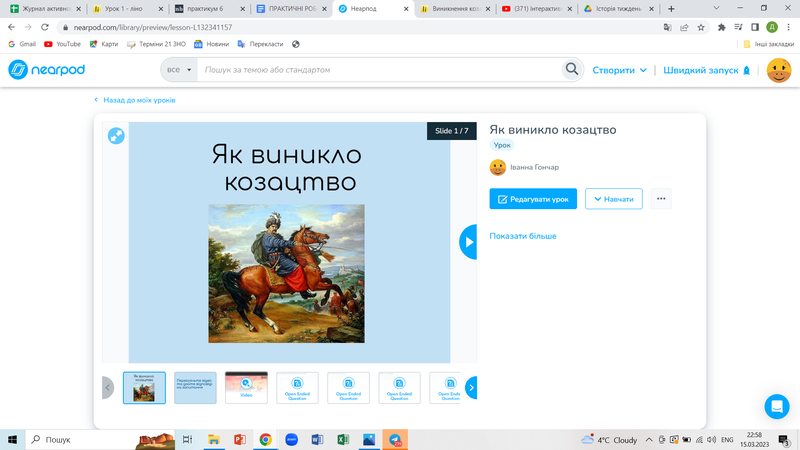Expand the Навчати dropdown button
The height and width of the screenshot is (450, 800).
[x=614, y=199]
